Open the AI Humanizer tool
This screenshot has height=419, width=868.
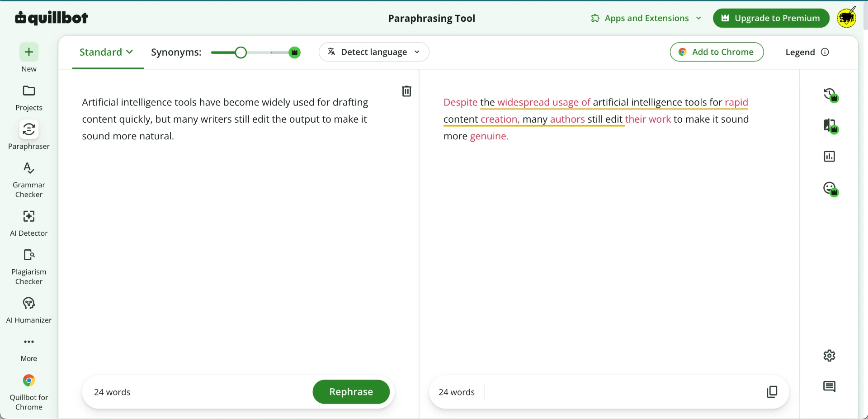click(x=29, y=310)
